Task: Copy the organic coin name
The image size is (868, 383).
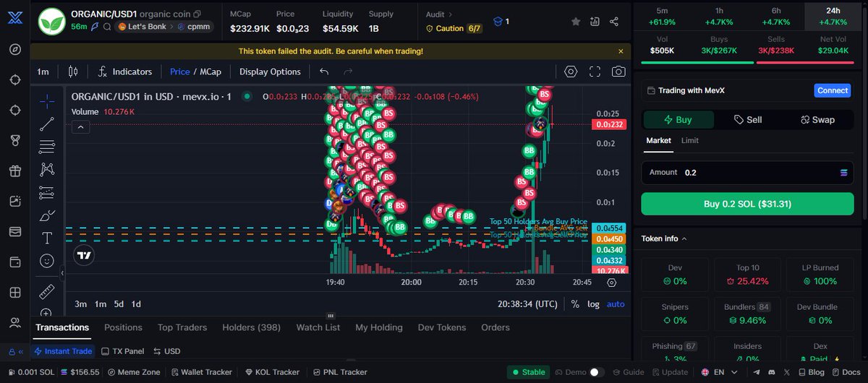Action: [x=197, y=14]
